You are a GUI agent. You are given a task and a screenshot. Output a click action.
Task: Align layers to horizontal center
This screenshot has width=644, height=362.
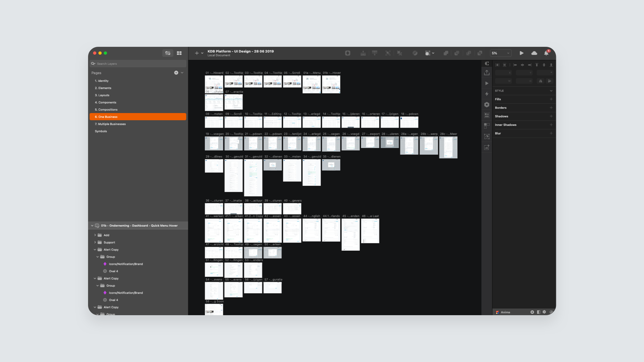point(522,65)
